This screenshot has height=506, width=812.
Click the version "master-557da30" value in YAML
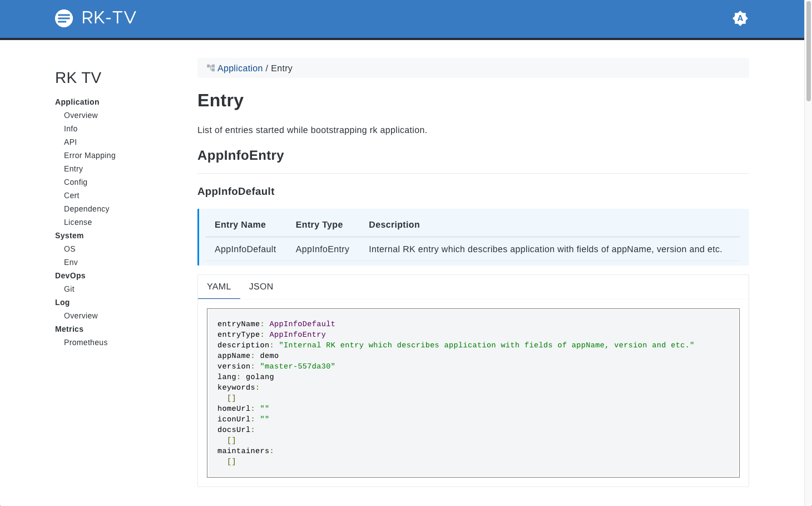(x=298, y=366)
